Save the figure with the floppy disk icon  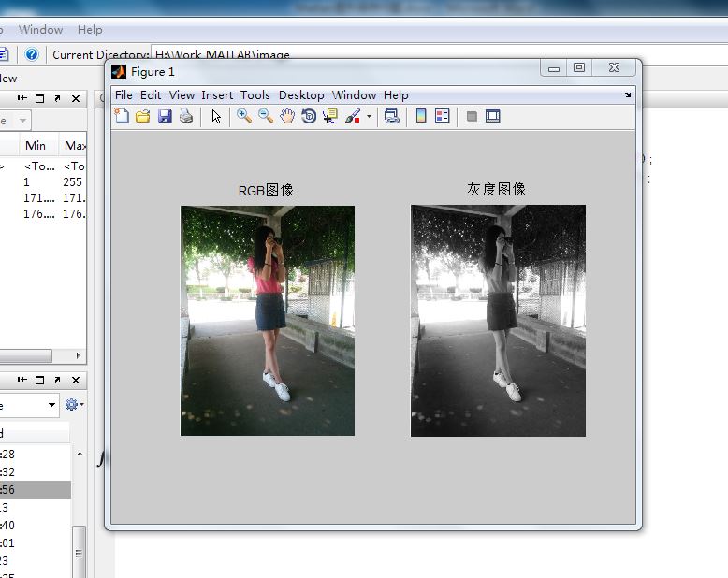tap(165, 116)
